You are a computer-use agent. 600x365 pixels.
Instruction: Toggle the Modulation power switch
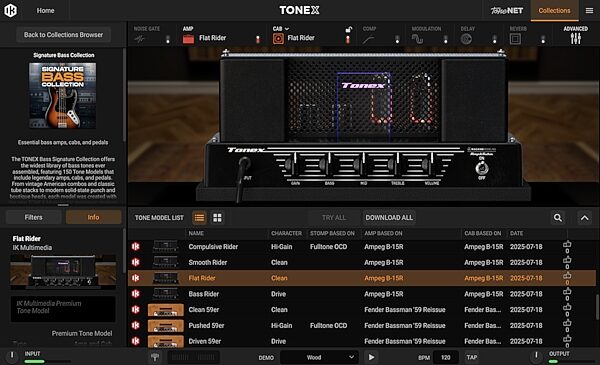tap(445, 39)
